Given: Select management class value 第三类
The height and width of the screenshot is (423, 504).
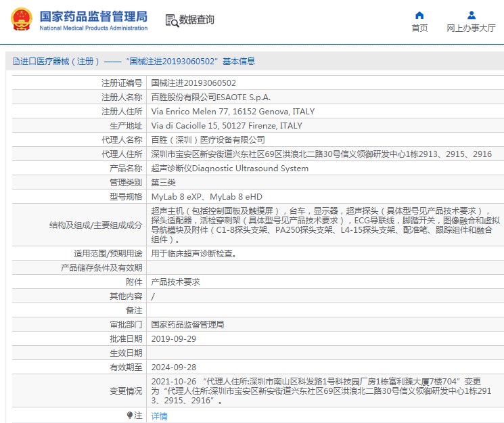Looking at the screenshot, I should [x=163, y=182].
